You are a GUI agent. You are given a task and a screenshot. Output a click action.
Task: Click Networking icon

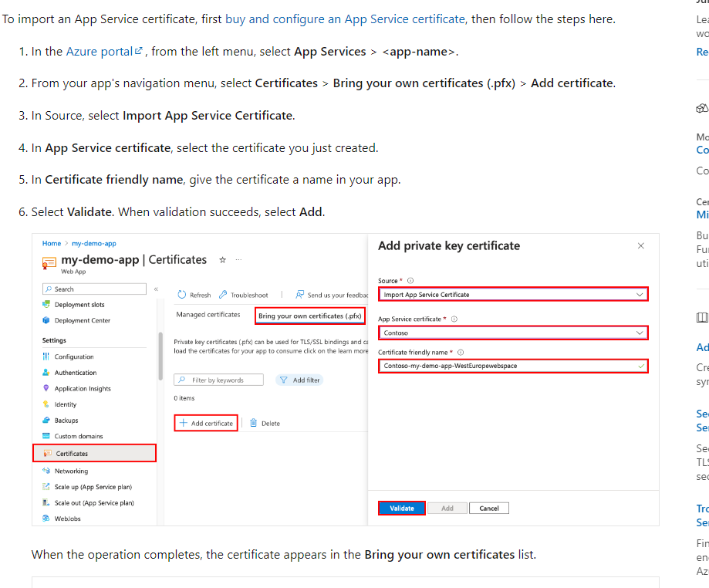click(46, 471)
